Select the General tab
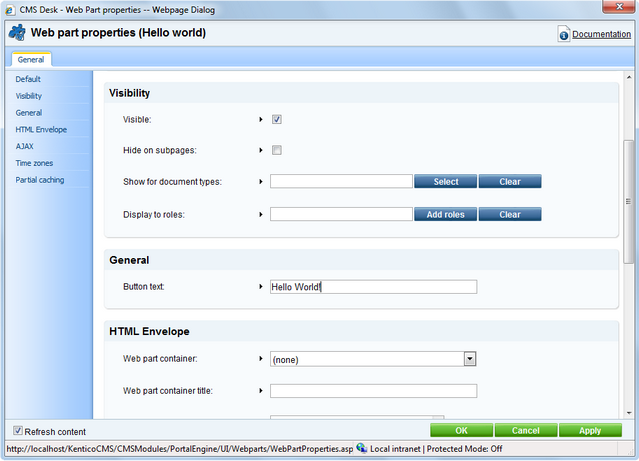Screen dimensions: 639x461 click(x=30, y=60)
